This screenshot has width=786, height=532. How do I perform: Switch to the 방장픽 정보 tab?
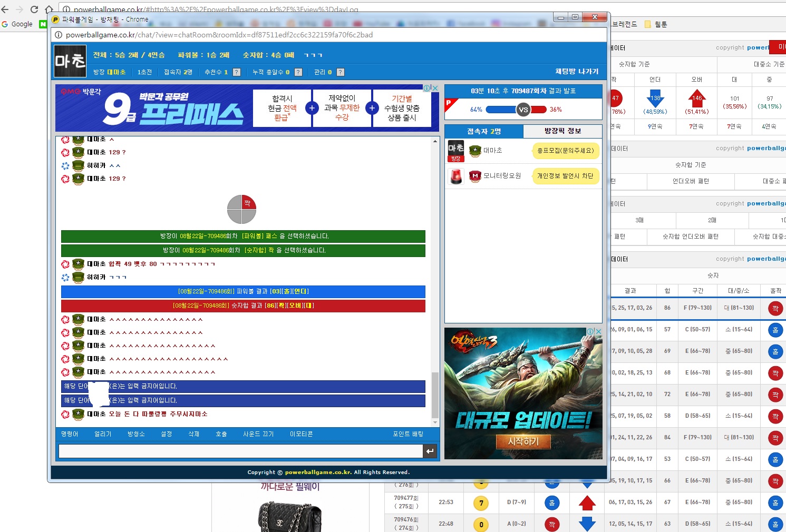[562, 131]
